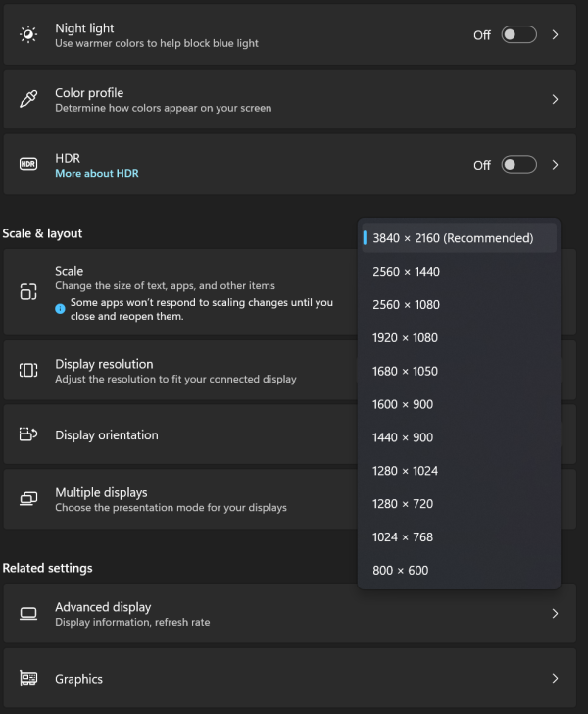The height and width of the screenshot is (714, 588).
Task: Click the Scale & layout heading
Action: tap(42, 233)
